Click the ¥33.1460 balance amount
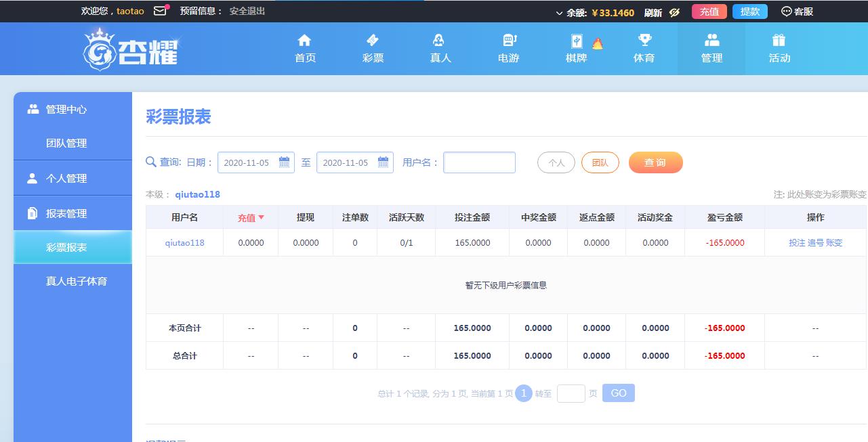This screenshot has height=442, width=868. click(x=613, y=12)
